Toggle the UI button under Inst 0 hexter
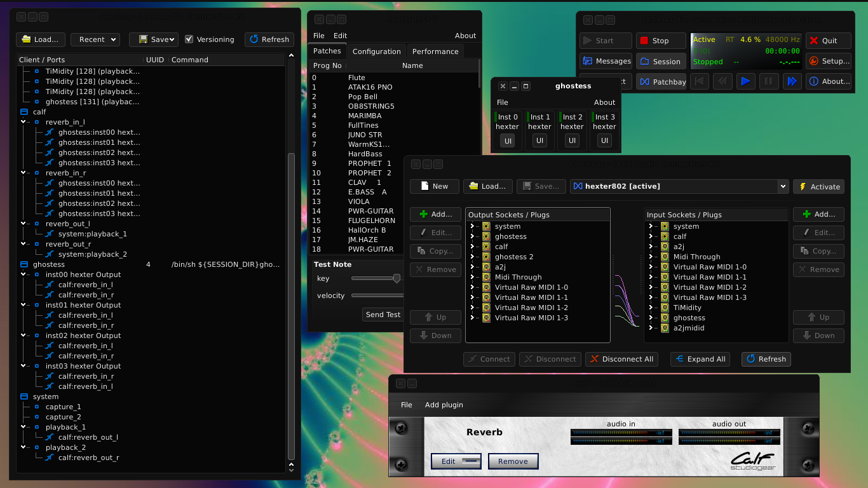Viewport: 868px width, 488px height. [x=507, y=140]
